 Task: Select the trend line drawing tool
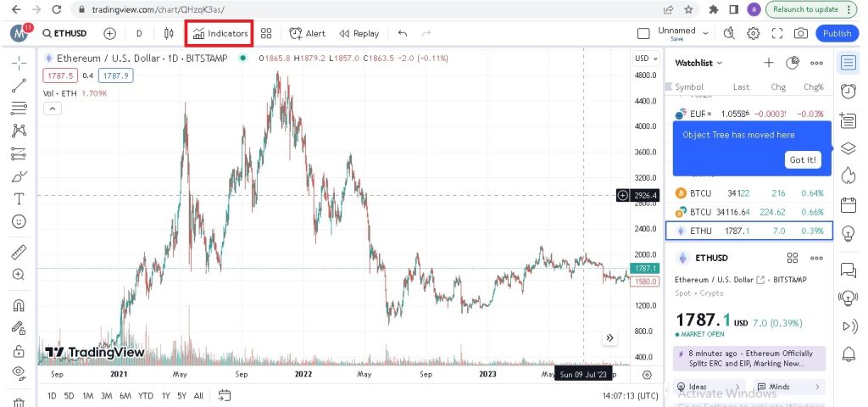19,86
